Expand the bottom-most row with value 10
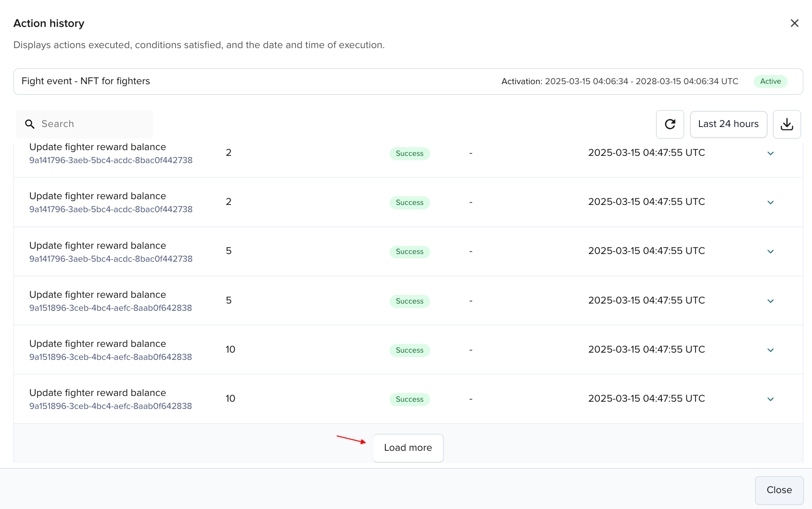Viewport: 812px width, 509px height. point(770,399)
